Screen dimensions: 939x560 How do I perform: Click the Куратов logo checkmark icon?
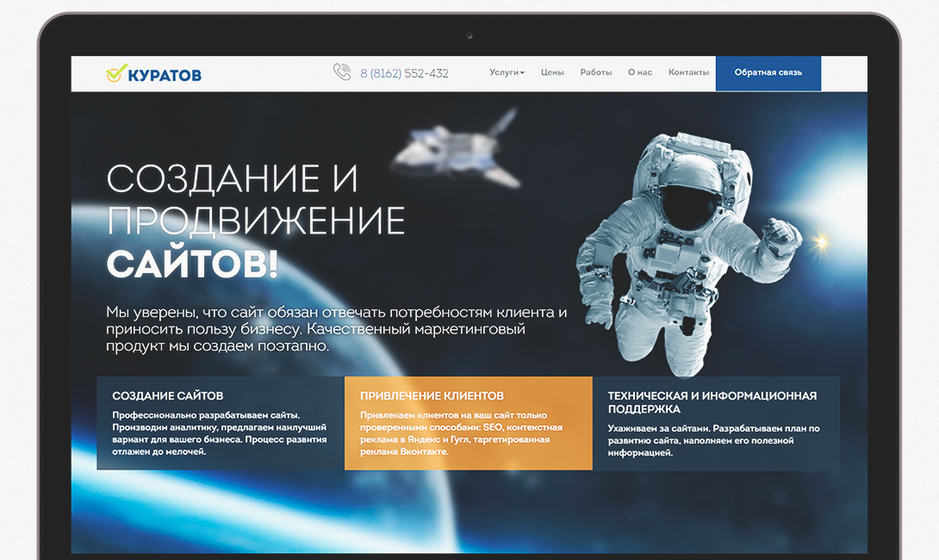pos(116,72)
